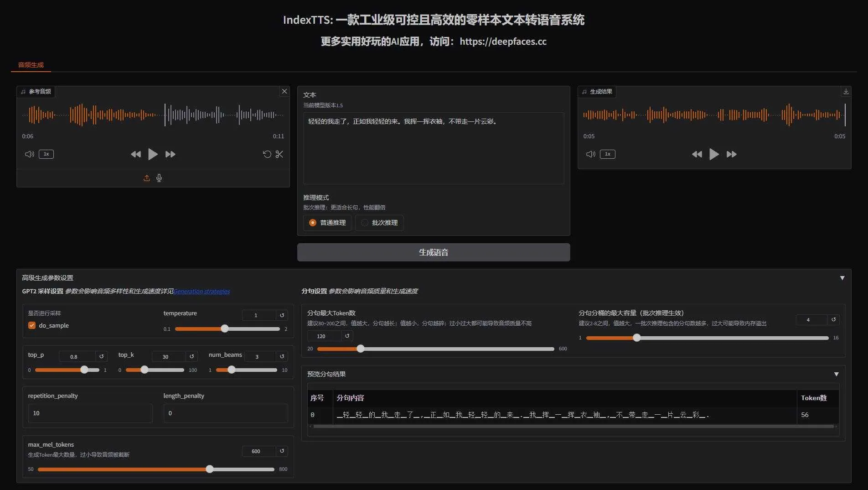Image resolution: width=868 pixels, height=490 pixels.
Task: Switch to the 音频生成 tab
Action: coord(31,65)
